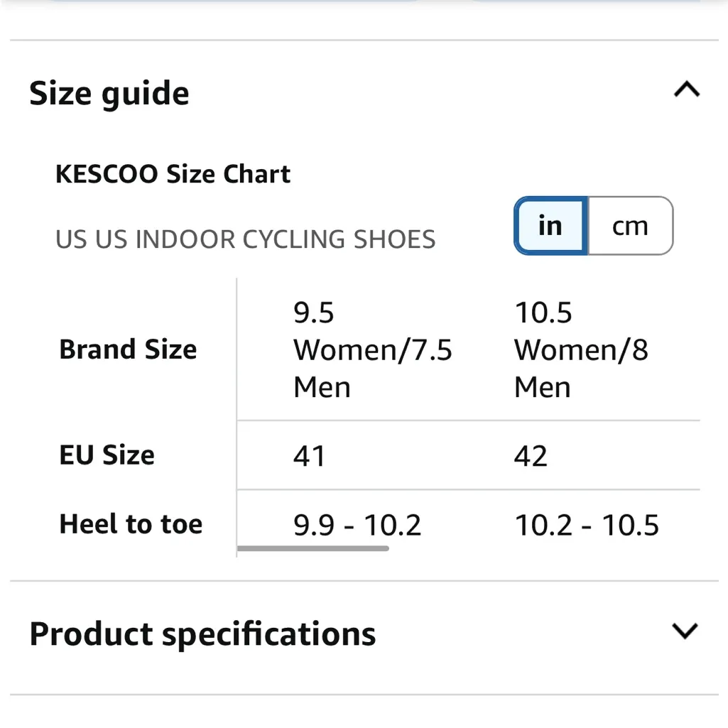Image resolution: width=728 pixels, height=728 pixels.
Task: Select the Heel to toe row label
Action: 131,523
